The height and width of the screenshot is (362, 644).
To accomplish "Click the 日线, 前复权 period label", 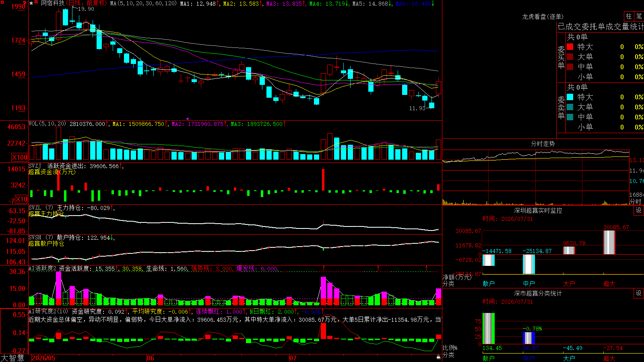I will coord(87,3).
